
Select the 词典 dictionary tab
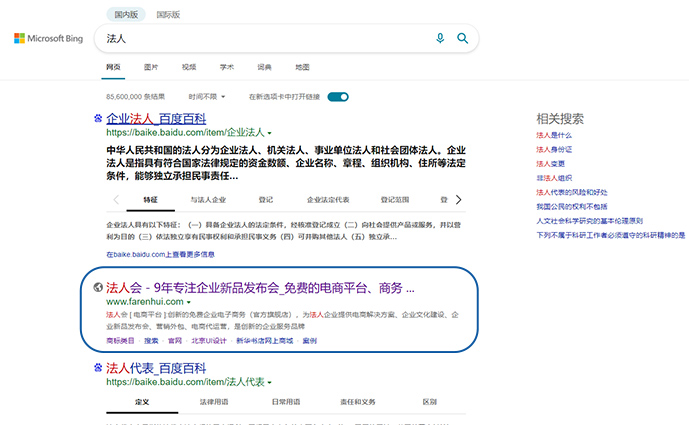pyautogui.click(x=265, y=67)
